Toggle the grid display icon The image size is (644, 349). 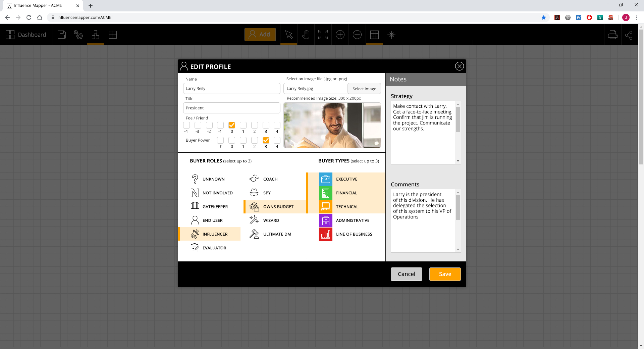[374, 35]
